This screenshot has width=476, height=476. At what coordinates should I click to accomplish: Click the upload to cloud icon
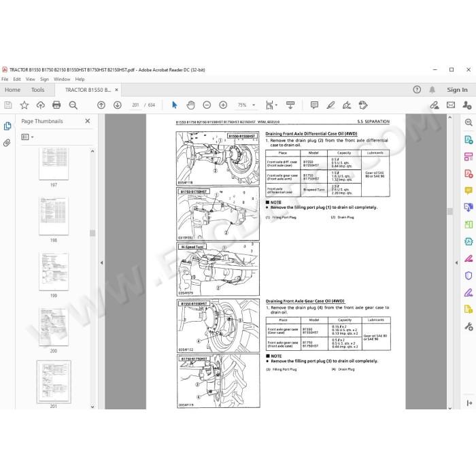tap(40, 105)
